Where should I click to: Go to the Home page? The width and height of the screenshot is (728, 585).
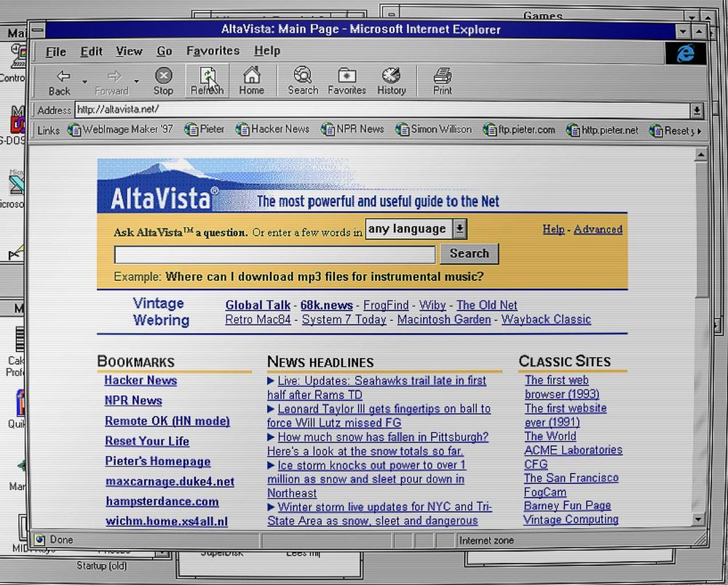252,81
